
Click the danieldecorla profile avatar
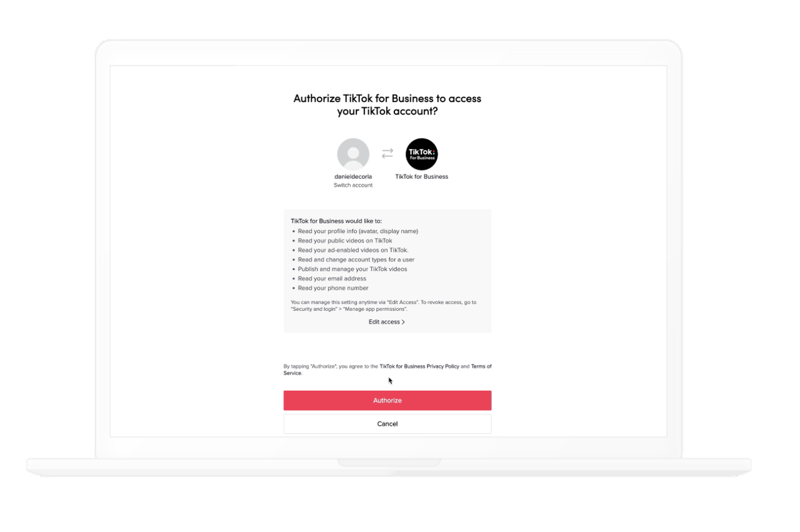353,154
